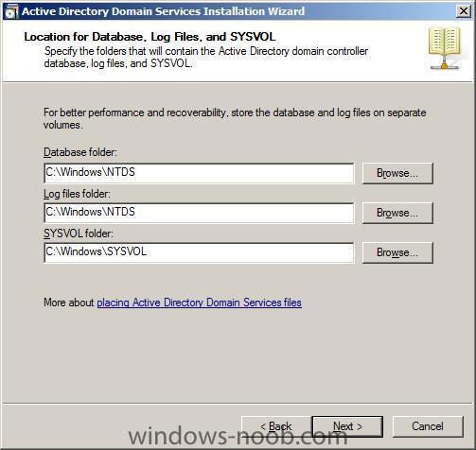This screenshot has width=476, height=450.
Task: Click inside the Log files folder field
Action: point(199,213)
